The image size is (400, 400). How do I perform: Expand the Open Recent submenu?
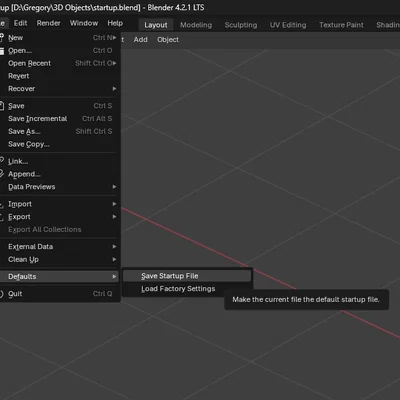coord(59,63)
